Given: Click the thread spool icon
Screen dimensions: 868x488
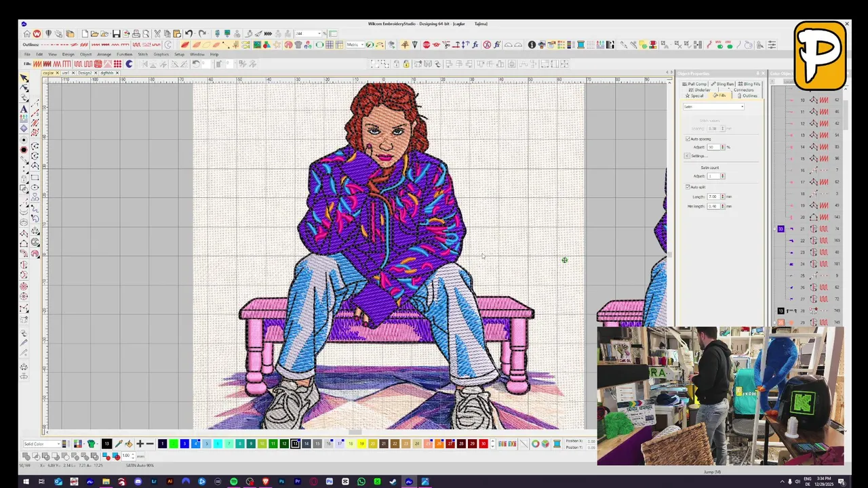Looking at the screenshot, I should coord(557,444).
